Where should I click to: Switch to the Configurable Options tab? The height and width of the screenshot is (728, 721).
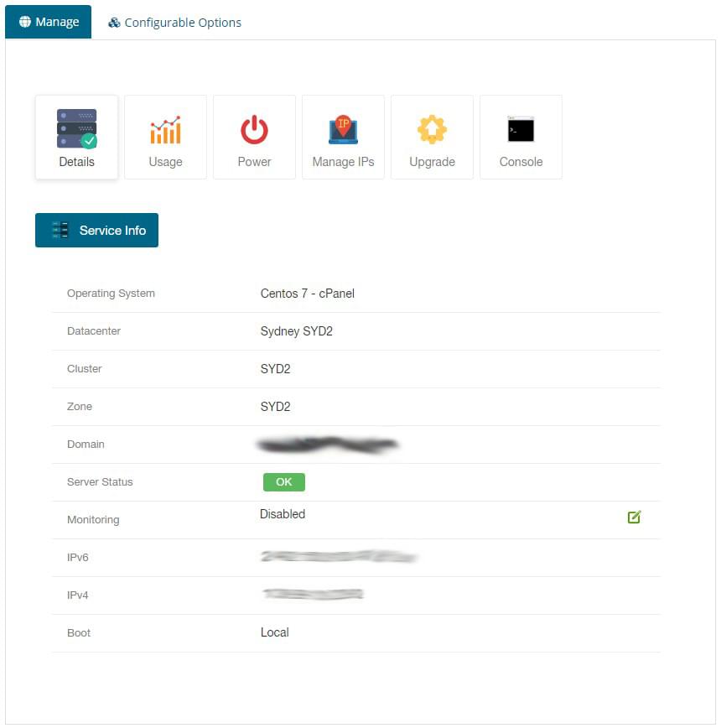click(x=174, y=23)
